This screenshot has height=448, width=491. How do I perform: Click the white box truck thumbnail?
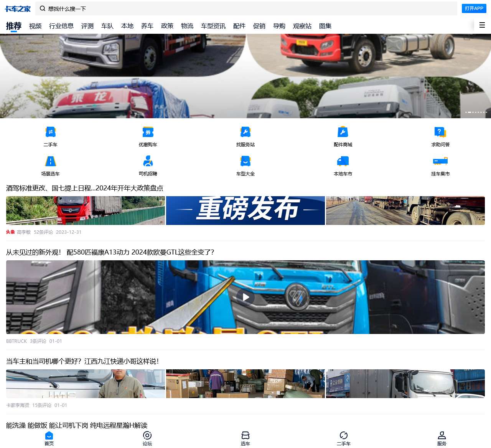405,384
